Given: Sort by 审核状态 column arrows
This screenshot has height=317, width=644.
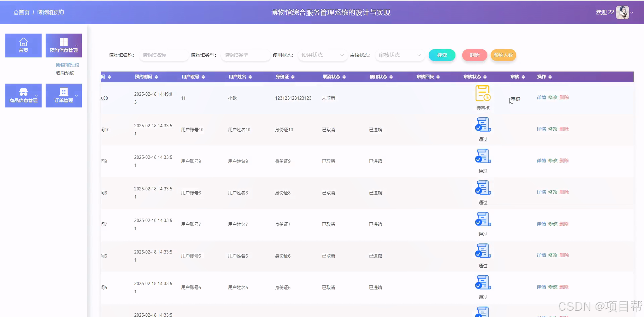Looking at the screenshot, I should pyautogui.click(x=485, y=77).
